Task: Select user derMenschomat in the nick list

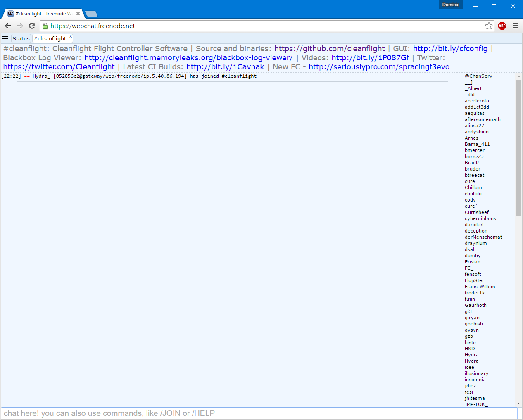Action: (x=483, y=237)
